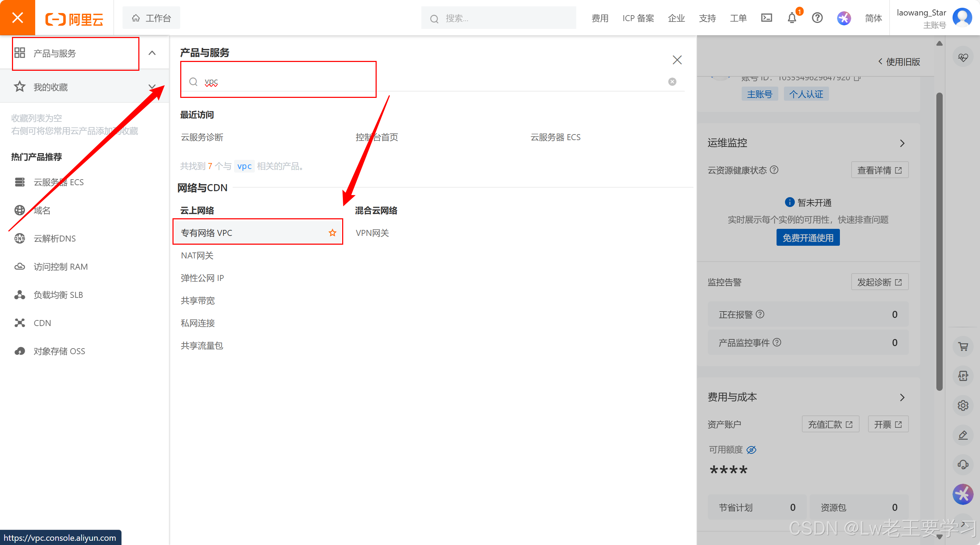Open 访问控制 RAM from hot products
980x545 pixels.
61,267
